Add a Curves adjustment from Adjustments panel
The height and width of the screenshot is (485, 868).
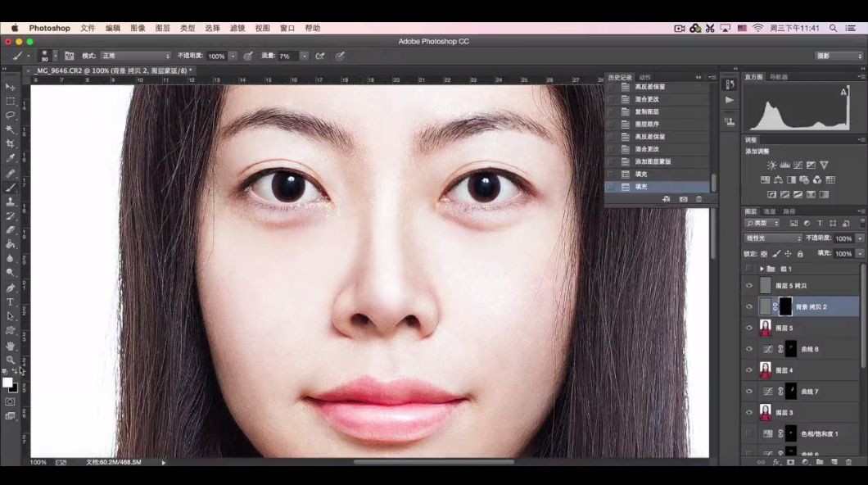pyautogui.click(x=798, y=165)
